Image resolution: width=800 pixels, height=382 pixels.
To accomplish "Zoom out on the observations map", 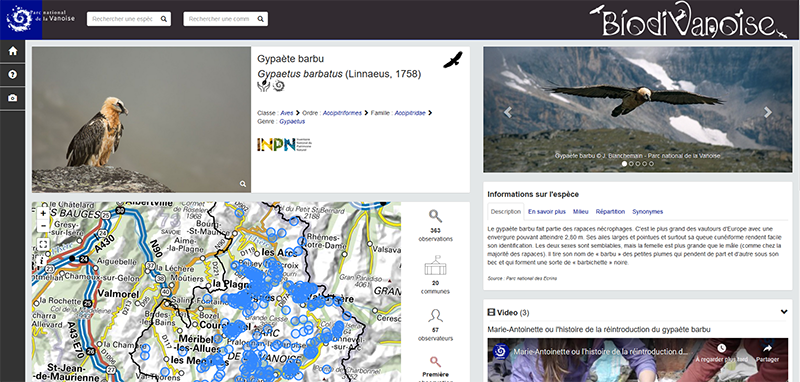I will point(43,225).
